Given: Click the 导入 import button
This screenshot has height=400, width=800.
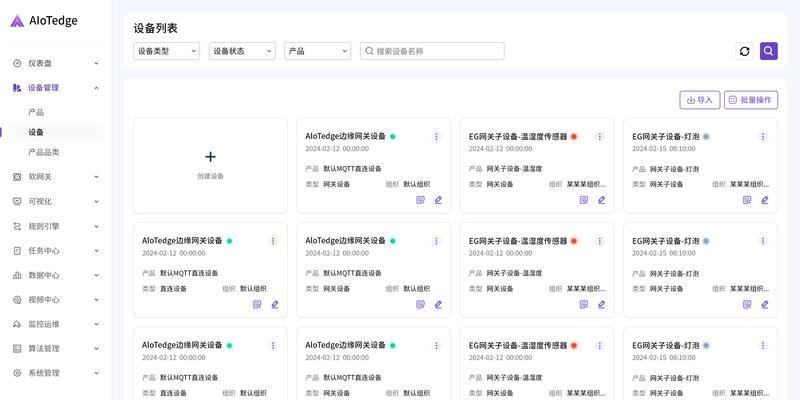Looking at the screenshot, I should click(699, 100).
